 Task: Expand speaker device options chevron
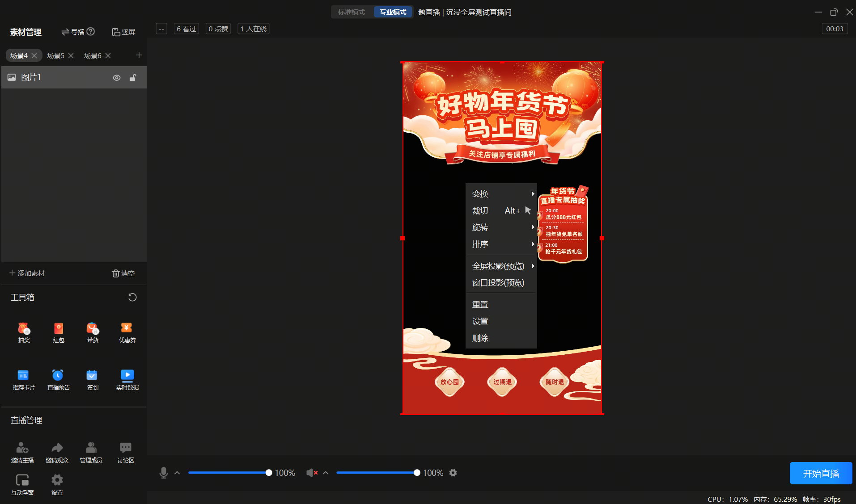(326, 473)
